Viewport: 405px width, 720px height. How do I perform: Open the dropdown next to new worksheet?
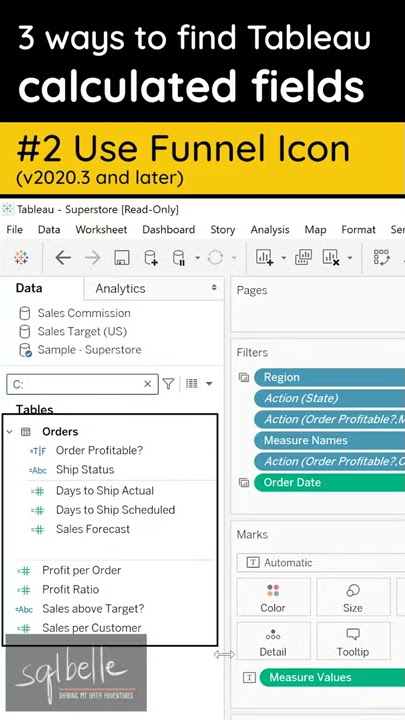click(x=283, y=258)
